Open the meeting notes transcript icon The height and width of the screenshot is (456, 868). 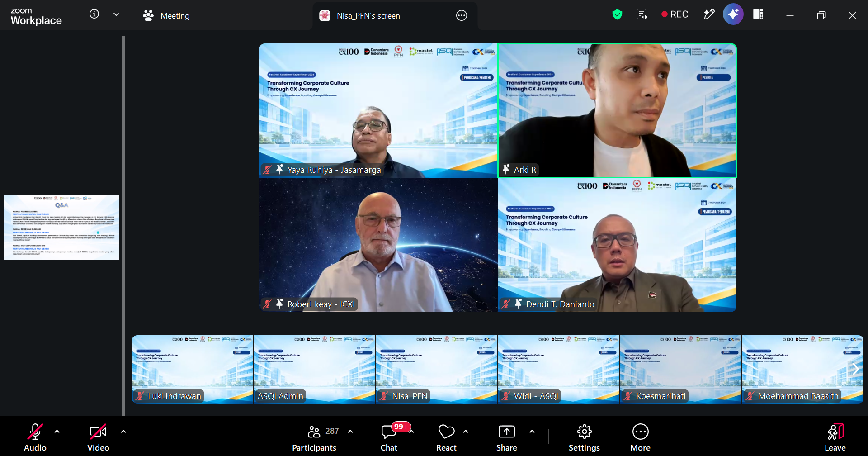pos(642,14)
